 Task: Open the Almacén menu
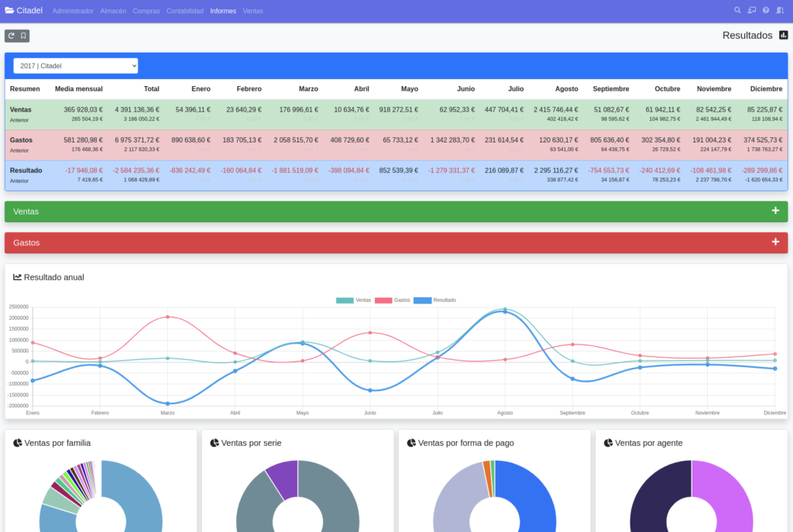tap(113, 11)
